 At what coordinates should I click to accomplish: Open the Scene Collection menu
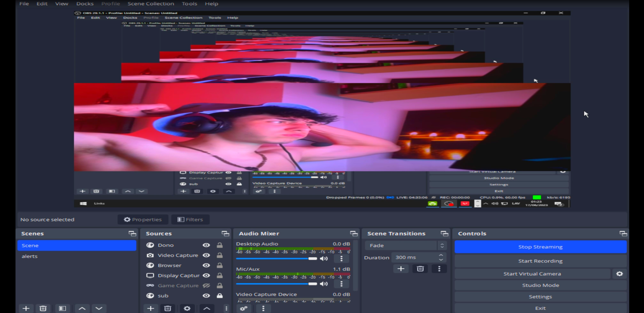[150, 4]
